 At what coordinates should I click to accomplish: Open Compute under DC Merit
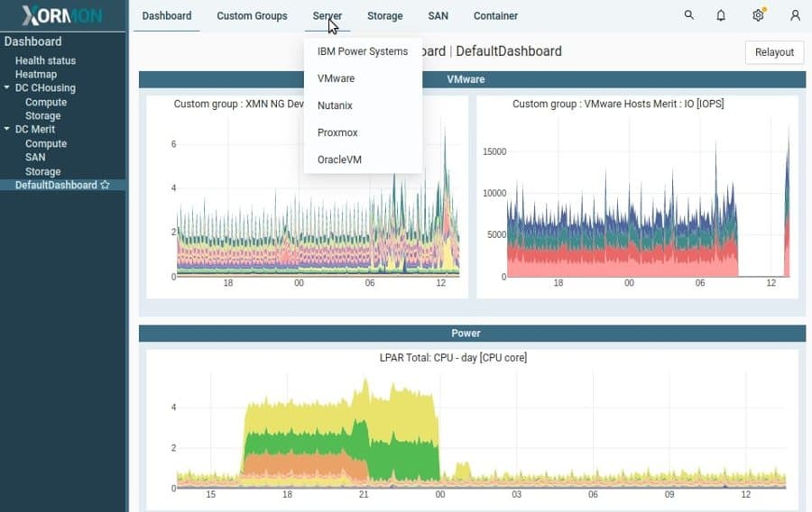pos(46,143)
